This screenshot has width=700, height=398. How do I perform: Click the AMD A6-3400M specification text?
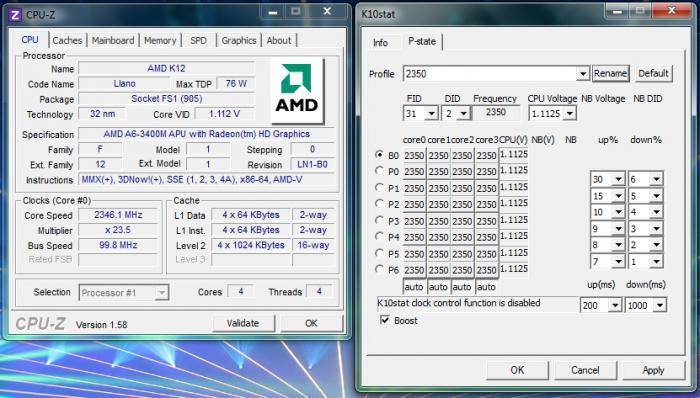[206, 134]
